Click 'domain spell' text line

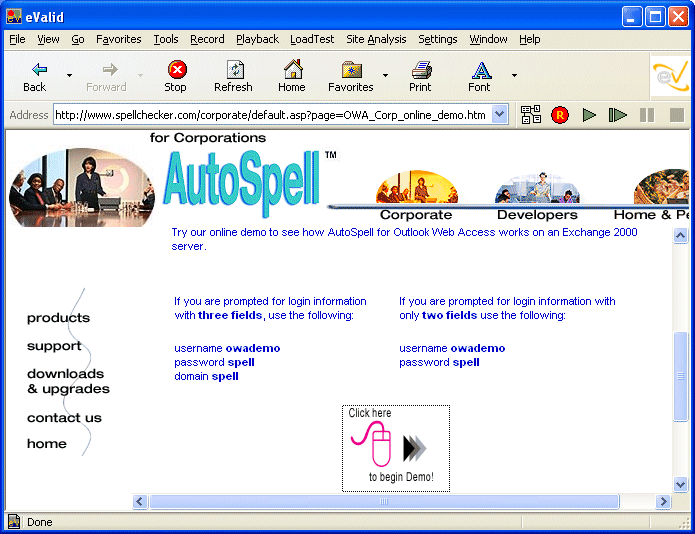pos(206,376)
